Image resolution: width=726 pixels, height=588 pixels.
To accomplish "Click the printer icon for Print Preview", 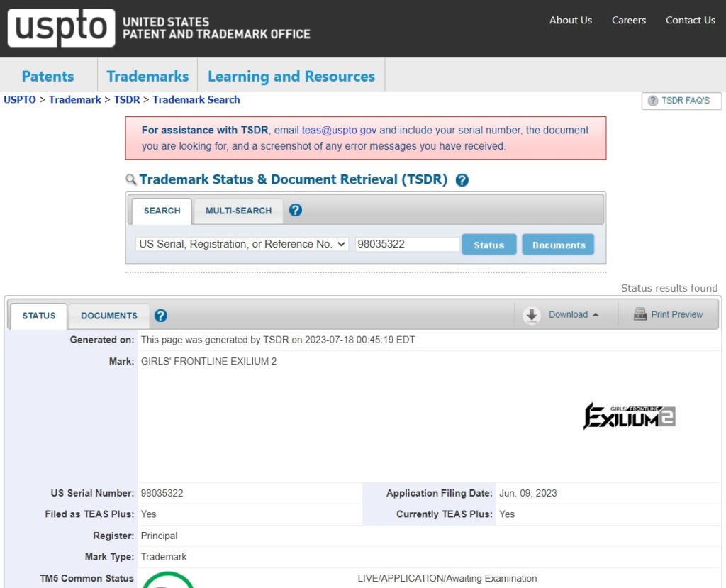I will click(x=640, y=315).
